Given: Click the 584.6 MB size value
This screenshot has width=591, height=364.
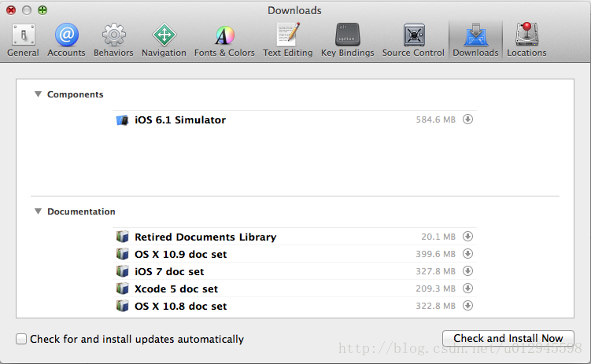Looking at the screenshot, I should 435,119.
